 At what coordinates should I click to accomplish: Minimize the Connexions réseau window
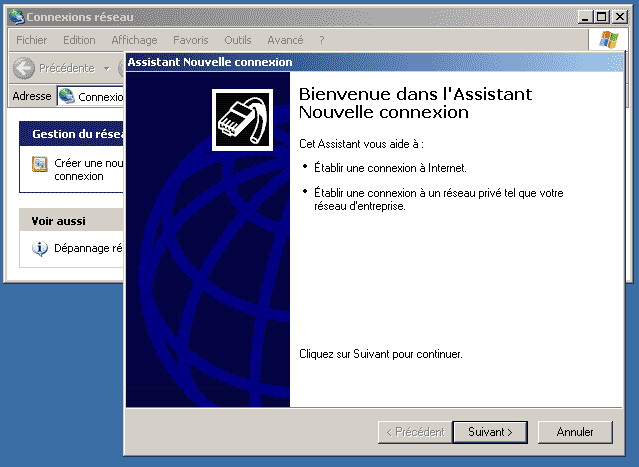click(584, 17)
